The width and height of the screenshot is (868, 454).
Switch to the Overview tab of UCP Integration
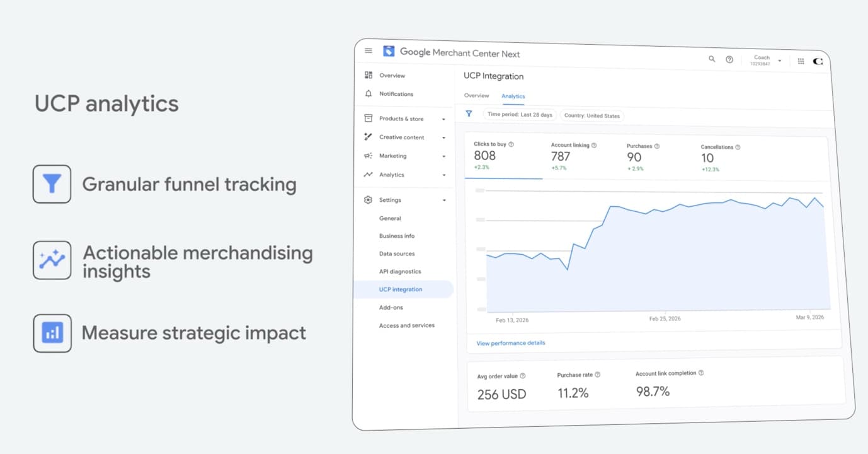point(476,96)
